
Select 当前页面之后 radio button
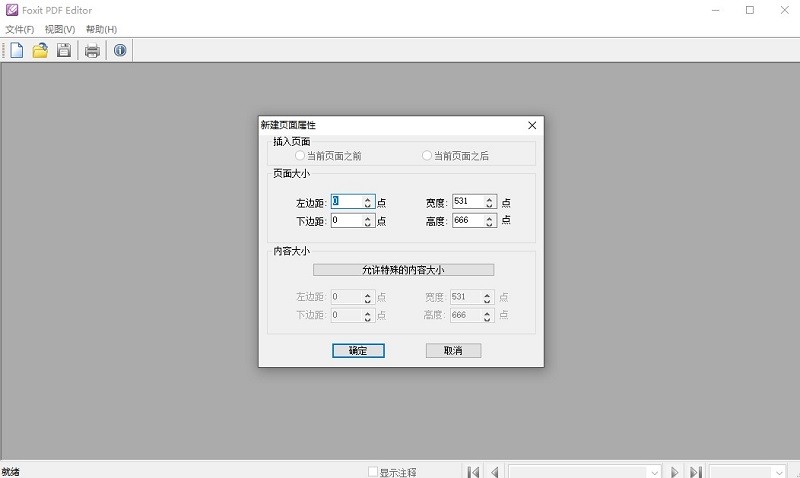tap(427, 156)
